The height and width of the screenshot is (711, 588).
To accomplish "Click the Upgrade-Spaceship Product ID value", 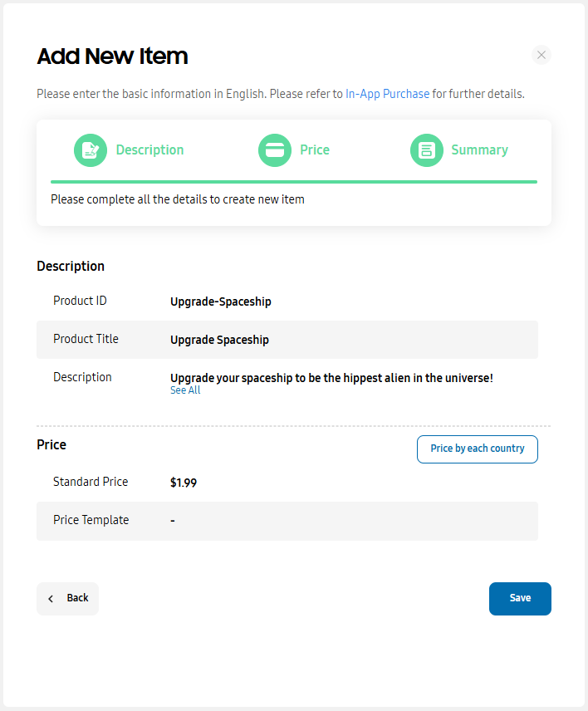I will 220,302.
